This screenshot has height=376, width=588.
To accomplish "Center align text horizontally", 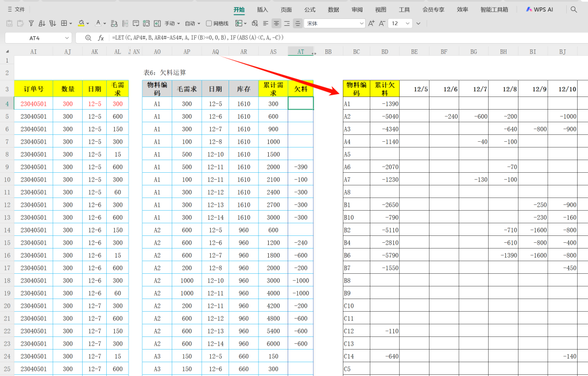I will click(x=276, y=23).
